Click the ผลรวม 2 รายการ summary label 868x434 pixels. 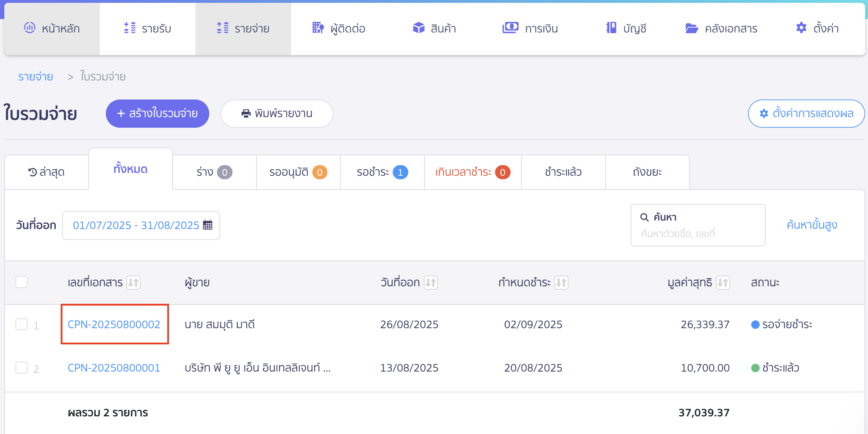click(108, 412)
